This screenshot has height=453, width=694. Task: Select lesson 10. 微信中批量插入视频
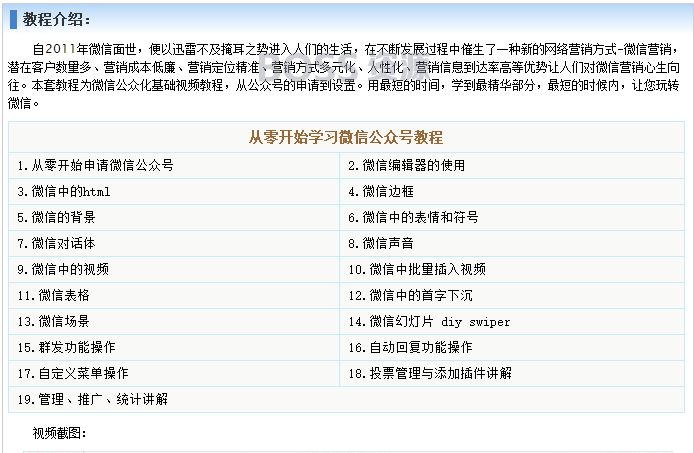[417, 269]
